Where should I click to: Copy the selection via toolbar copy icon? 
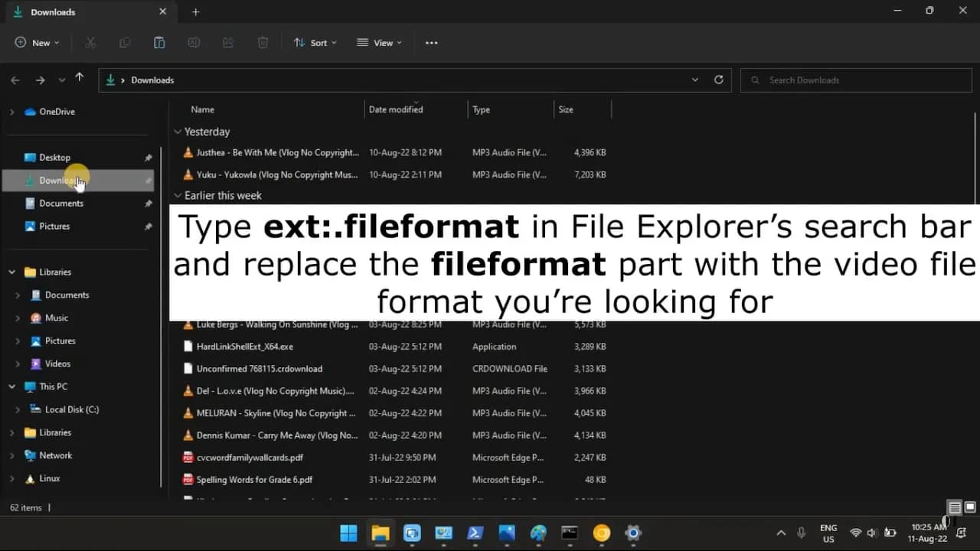(x=125, y=43)
